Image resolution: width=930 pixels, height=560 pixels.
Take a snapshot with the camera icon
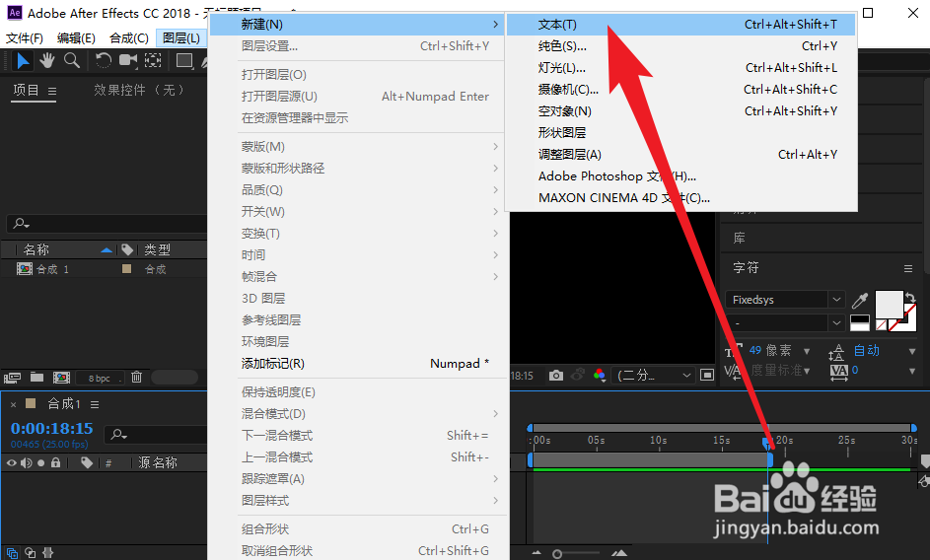click(x=556, y=375)
